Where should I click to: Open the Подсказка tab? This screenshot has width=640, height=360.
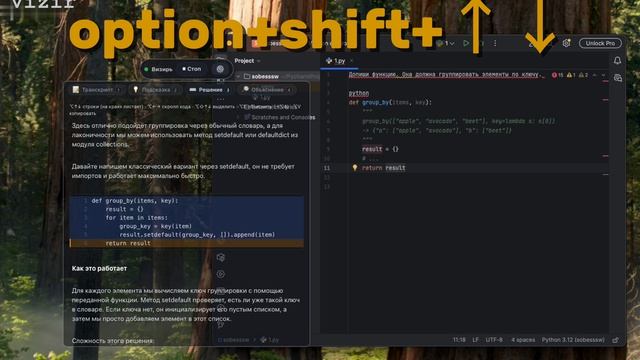click(x=155, y=90)
